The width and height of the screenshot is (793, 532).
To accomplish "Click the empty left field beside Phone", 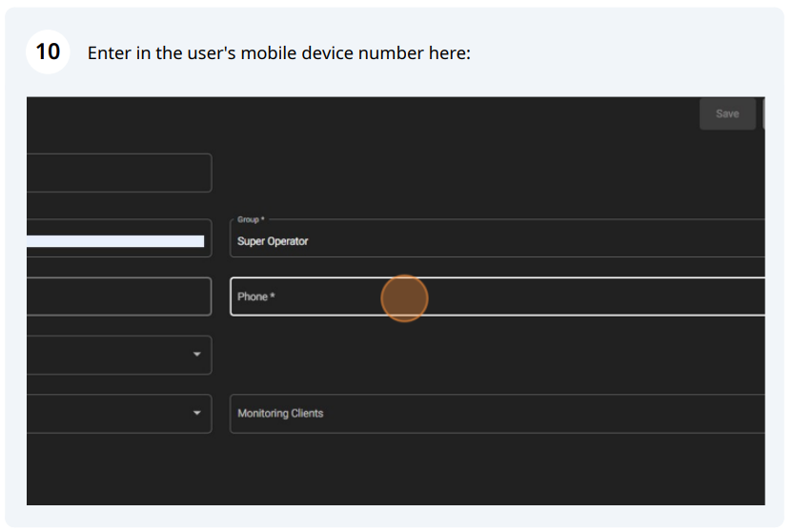I will pos(119,297).
